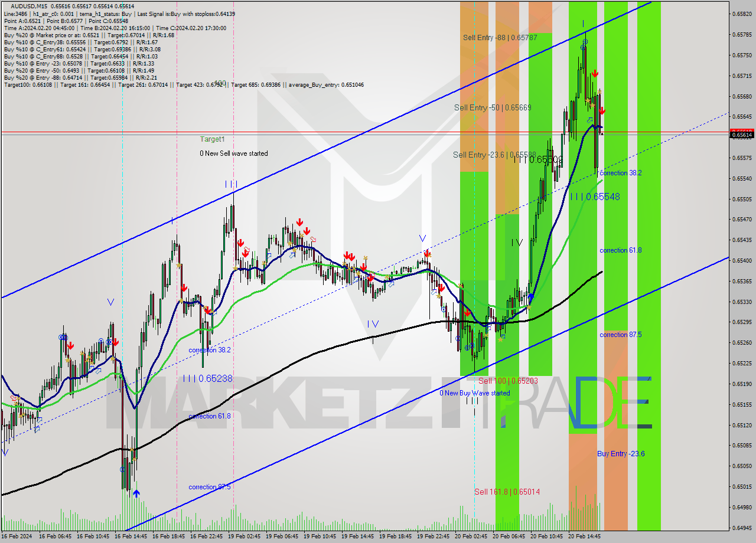756x543 pixels.
Task: Click the 'I I I 0.65238' wave label
Action: [207, 378]
